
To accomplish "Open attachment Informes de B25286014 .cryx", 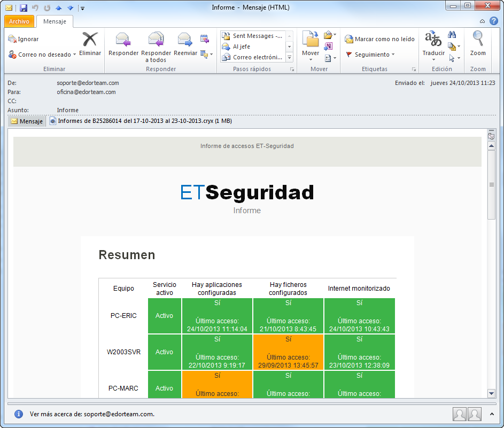I will click(x=141, y=121).
